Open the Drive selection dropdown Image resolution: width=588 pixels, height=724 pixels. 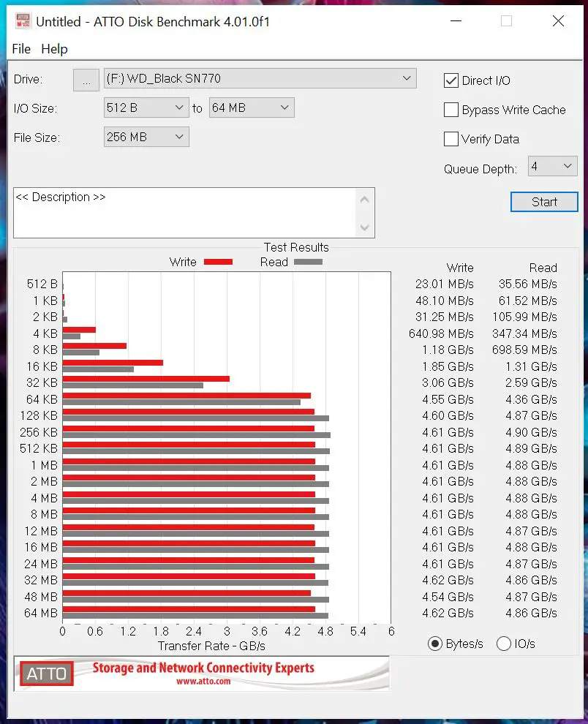click(260, 78)
